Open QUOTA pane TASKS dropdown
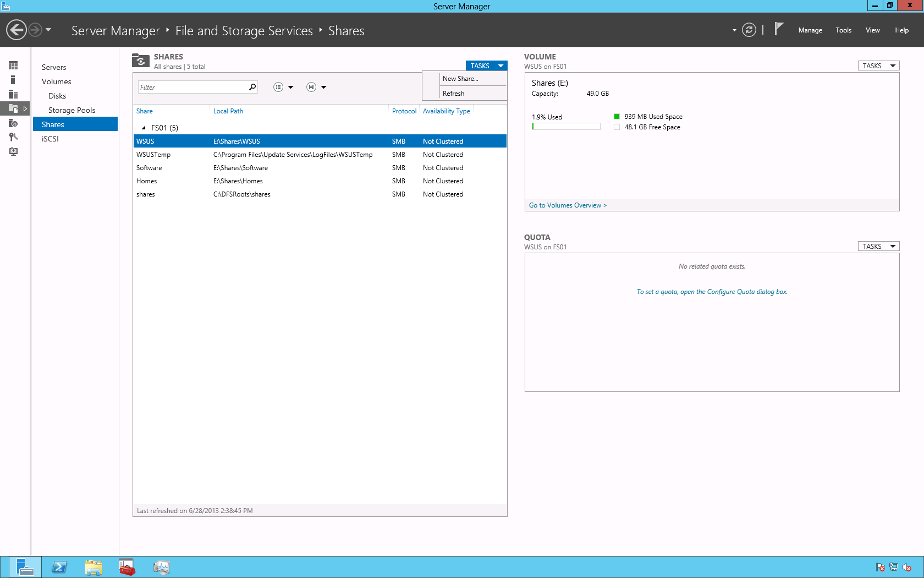The height and width of the screenshot is (578, 924). point(879,246)
